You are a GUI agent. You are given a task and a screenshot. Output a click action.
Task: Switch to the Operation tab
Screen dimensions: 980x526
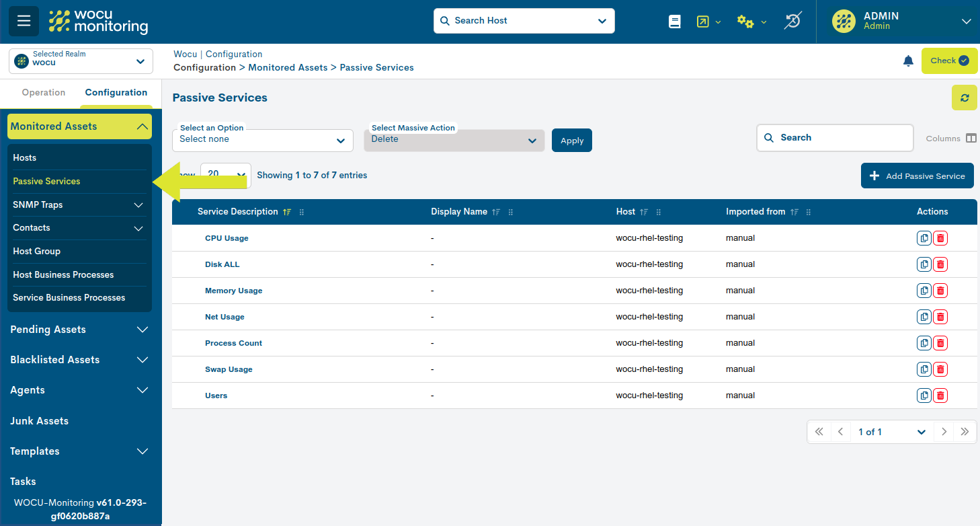click(43, 92)
